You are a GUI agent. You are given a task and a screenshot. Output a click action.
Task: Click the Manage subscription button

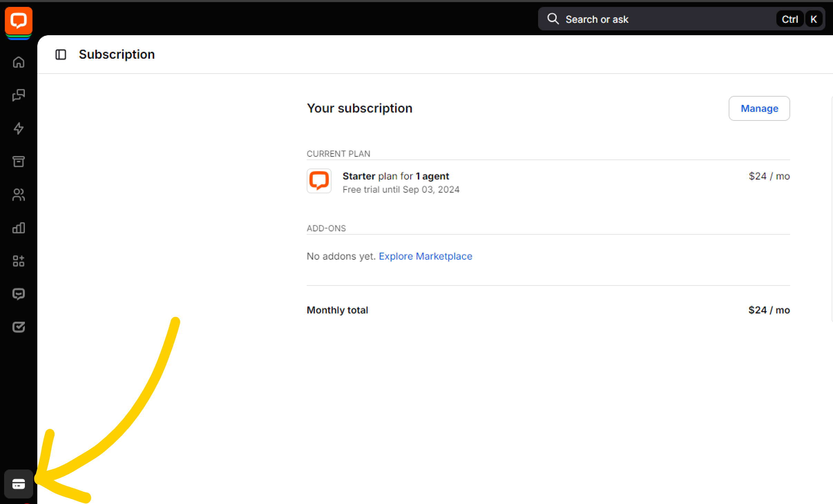pyautogui.click(x=759, y=108)
